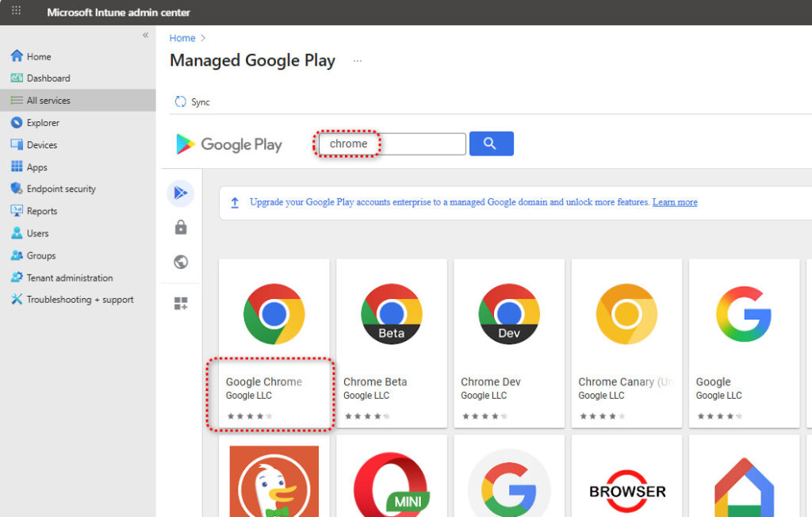Open Tenant administration menu item
The image size is (812, 517).
pyautogui.click(x=70, y=278)
